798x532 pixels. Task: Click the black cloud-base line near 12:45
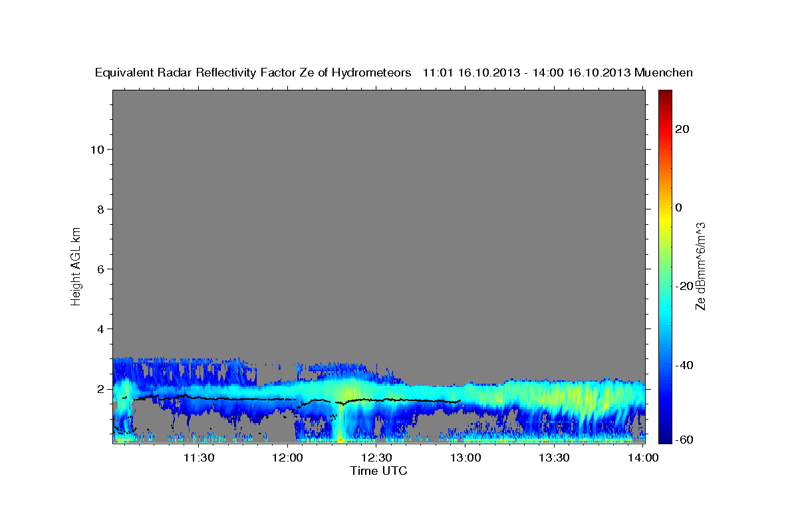pyautogui.click(x=421, y=400)
